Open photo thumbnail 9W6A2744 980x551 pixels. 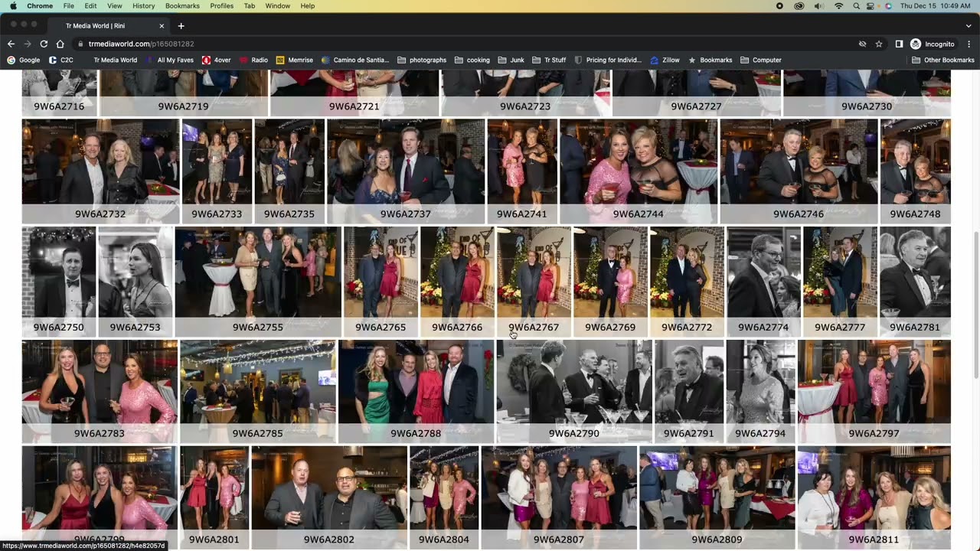[x=639, y=171]
